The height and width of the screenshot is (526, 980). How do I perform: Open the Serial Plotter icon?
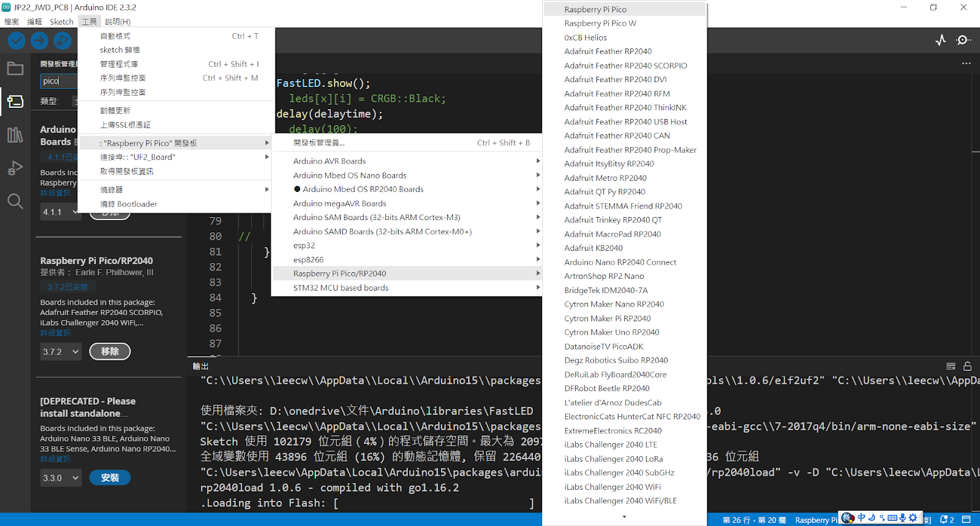click(941, 40)
